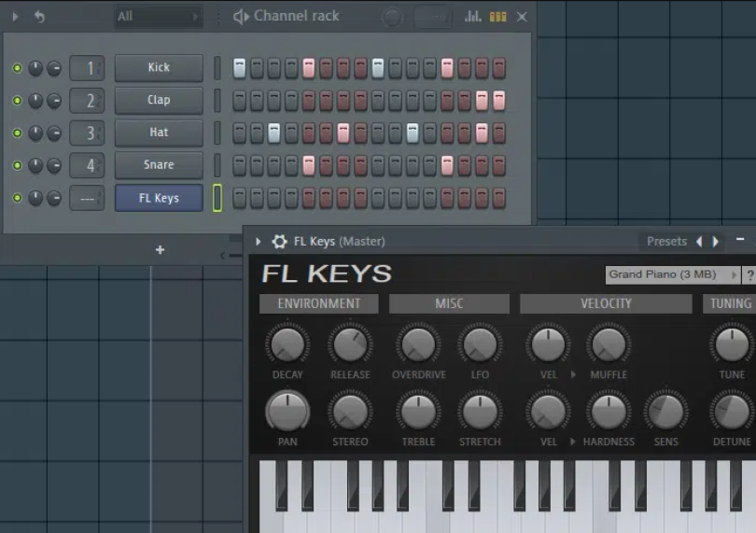
Task: Click the STEREO knob
Action: coord(350,412)
